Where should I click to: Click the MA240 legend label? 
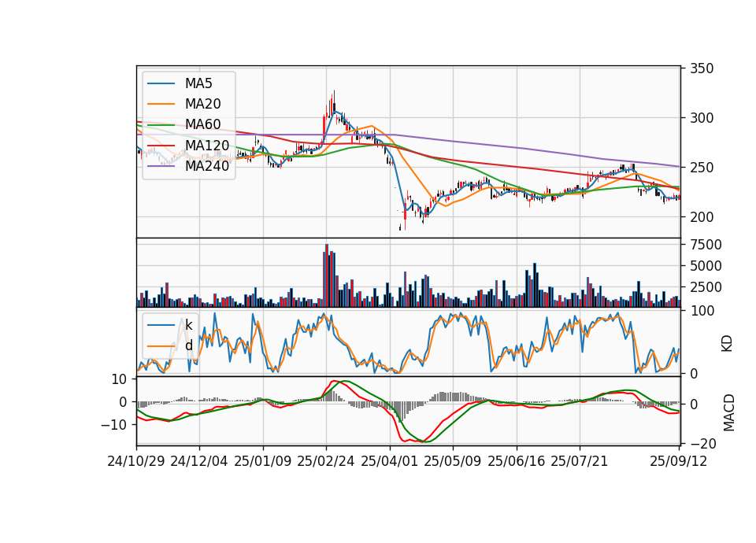(x=207, y=166)
